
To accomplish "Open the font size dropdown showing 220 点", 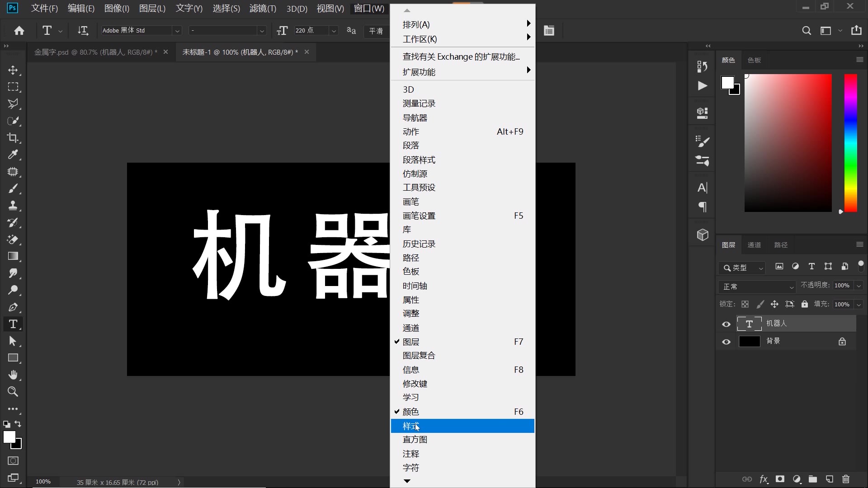I will (x=334, y=30).
